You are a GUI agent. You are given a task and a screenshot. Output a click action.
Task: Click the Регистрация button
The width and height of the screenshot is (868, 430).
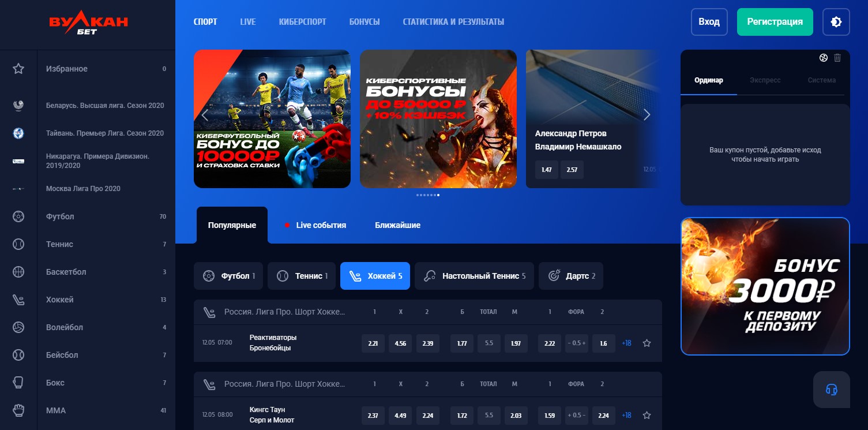coord(775,22)
